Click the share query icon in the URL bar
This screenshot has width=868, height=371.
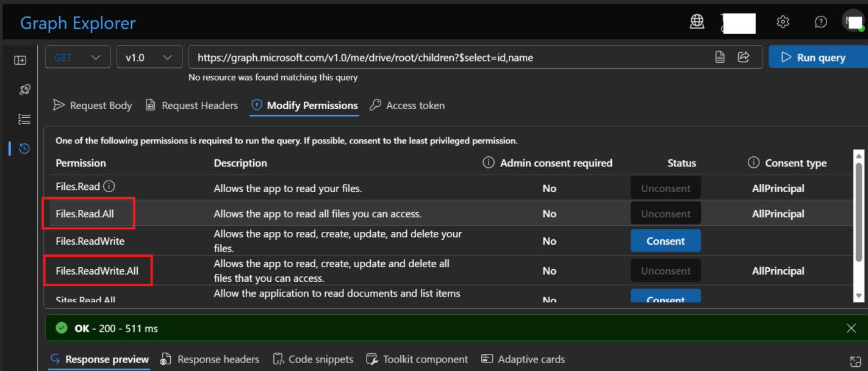pos(743,57)
